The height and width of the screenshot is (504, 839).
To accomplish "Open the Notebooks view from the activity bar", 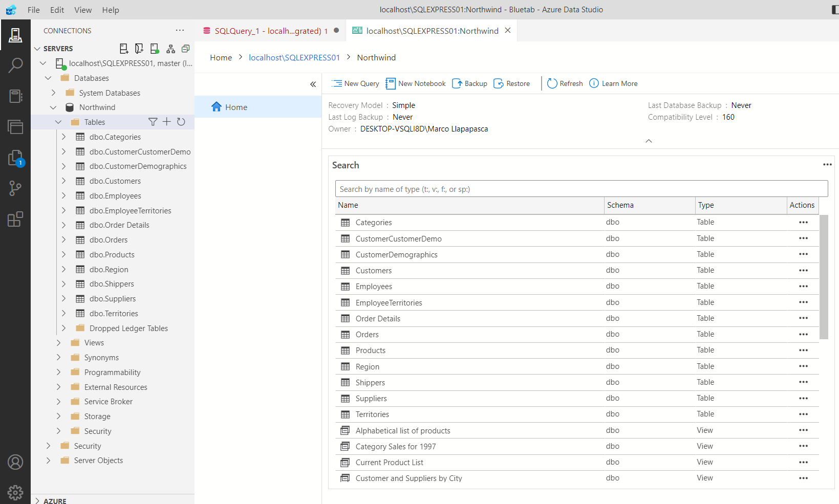I will pos(15,96).
